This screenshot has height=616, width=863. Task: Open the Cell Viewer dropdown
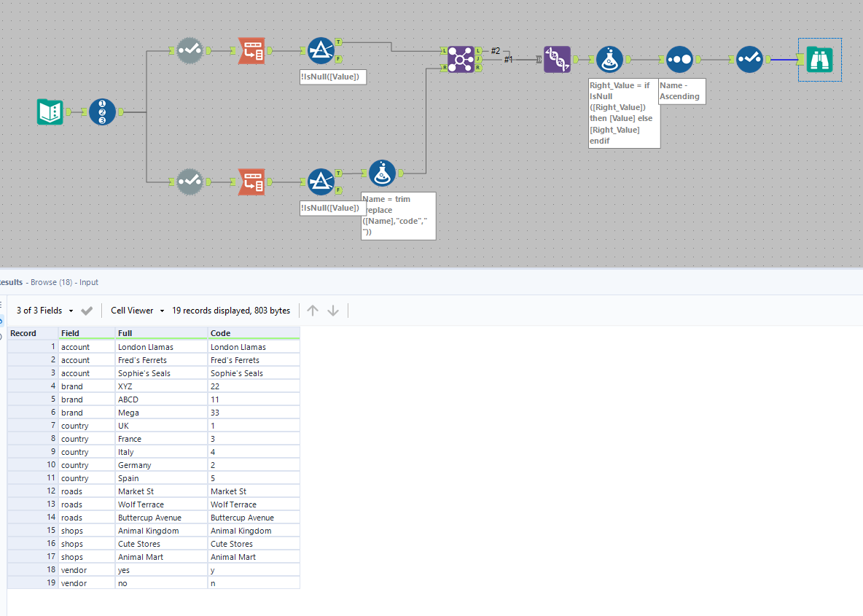pos(136,310)
